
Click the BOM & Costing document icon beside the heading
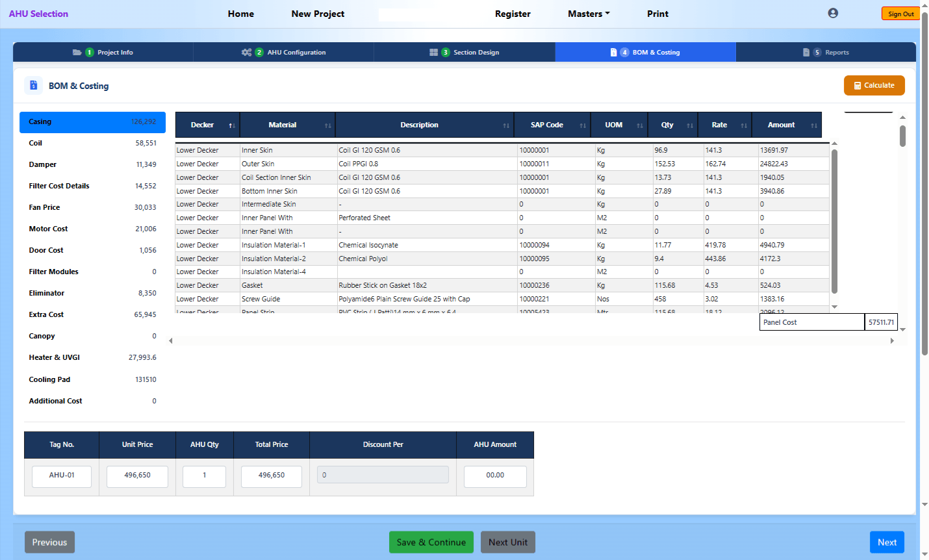(x=34, y=85)
